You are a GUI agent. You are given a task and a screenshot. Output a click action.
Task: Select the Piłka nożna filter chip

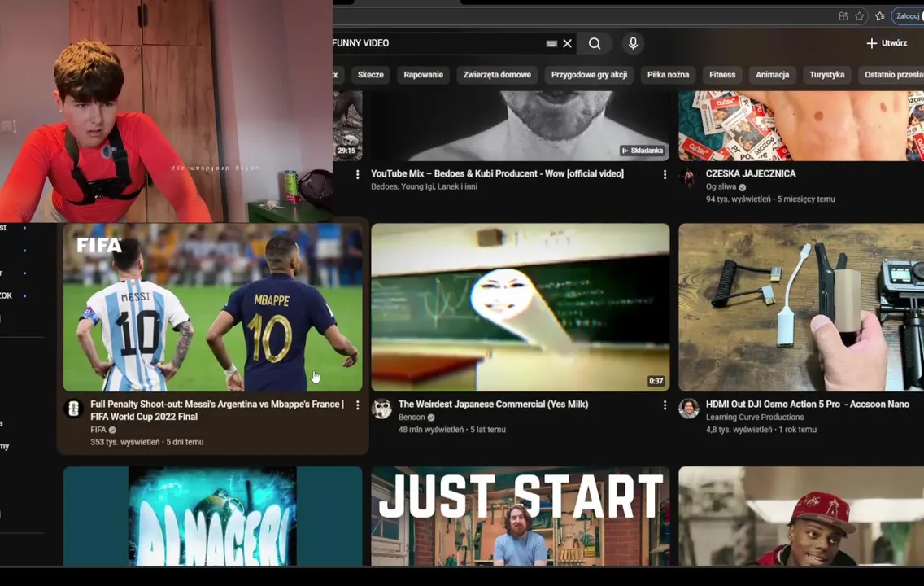click(x=668, y=74)
